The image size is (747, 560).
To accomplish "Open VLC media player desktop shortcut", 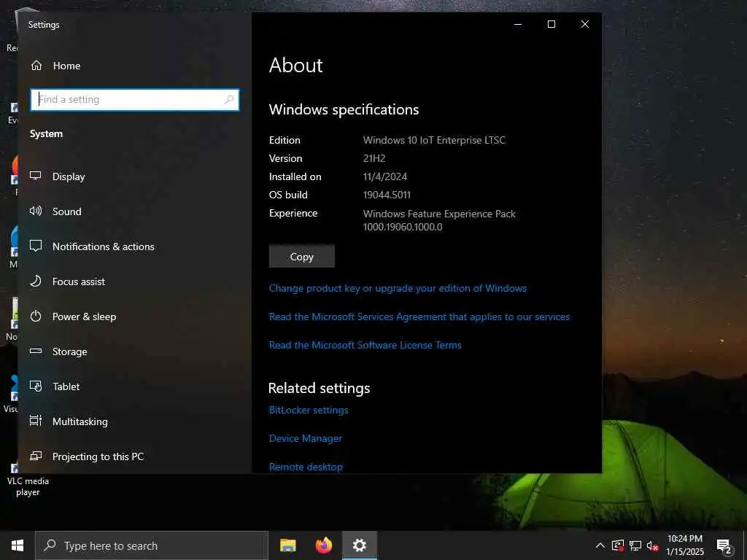I will pos(28,480).
